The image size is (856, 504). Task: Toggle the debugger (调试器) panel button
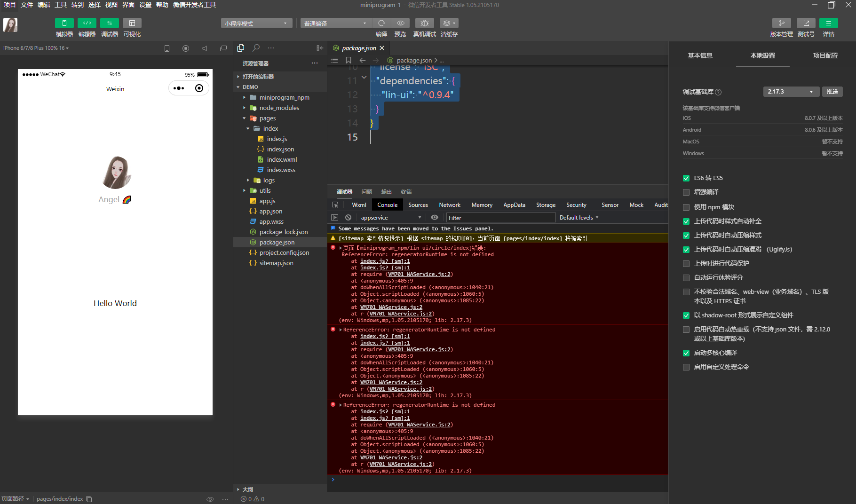110,23
